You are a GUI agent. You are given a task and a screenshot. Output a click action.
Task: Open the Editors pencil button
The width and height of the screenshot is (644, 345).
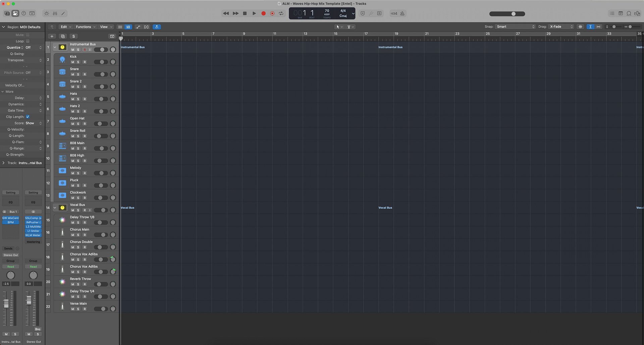pyautogui.click(x=63, y=13)
